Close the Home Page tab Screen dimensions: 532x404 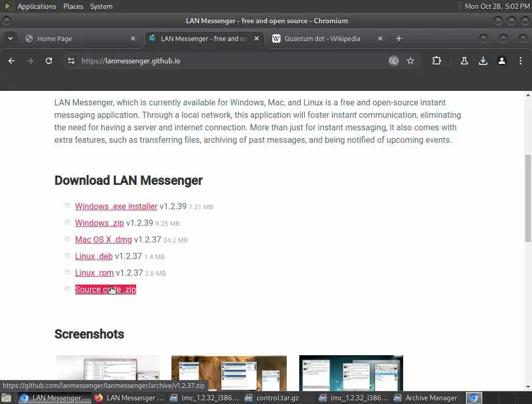[x=133, y=38]
